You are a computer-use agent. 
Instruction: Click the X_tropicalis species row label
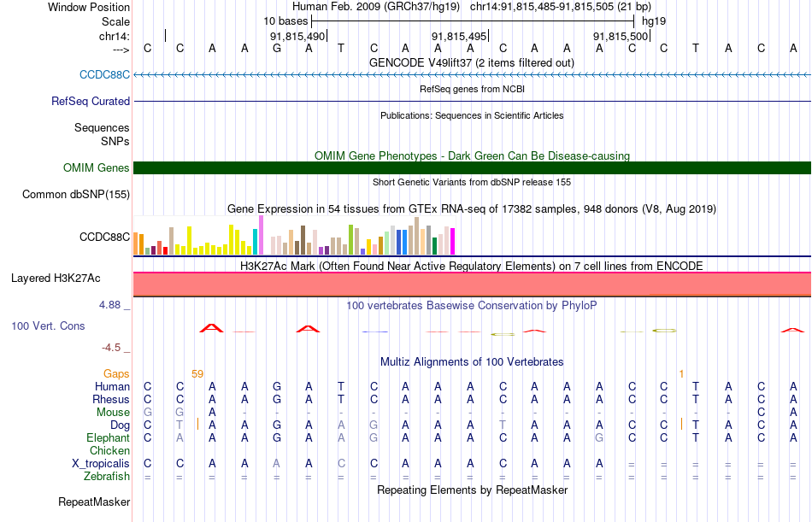click(x=101, y=464)
